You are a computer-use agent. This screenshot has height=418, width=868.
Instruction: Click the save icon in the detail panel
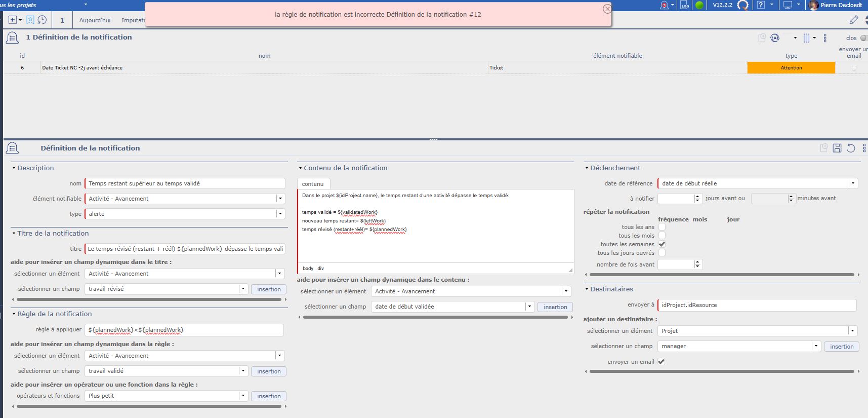[837, 148]
